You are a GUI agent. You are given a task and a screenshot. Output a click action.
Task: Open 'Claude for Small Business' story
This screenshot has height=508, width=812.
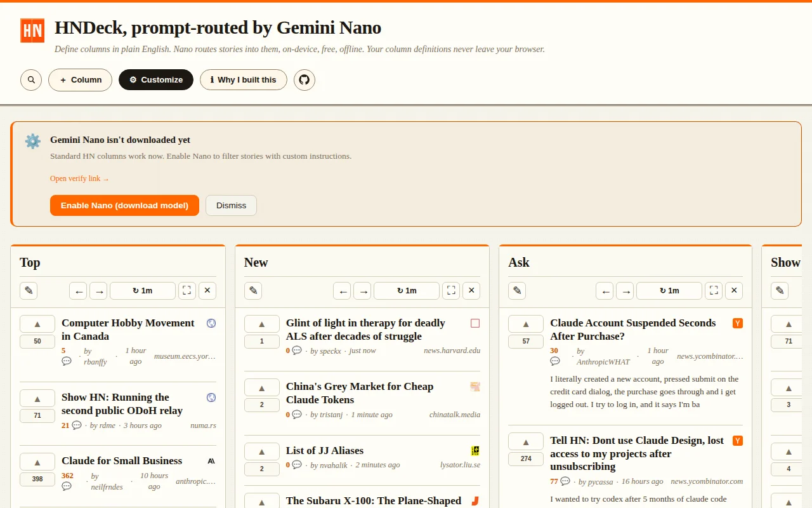pyautogui.click(x=122, y=461)
